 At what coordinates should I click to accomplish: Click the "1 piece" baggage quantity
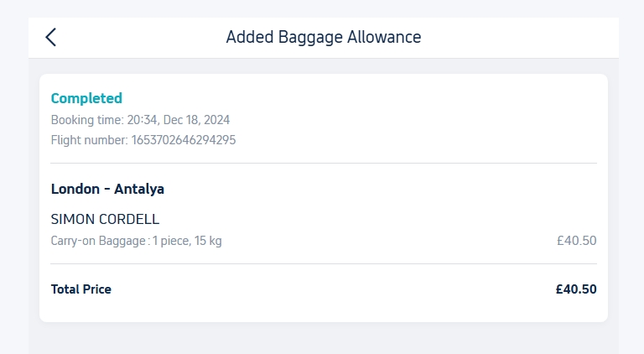(171, 241)
